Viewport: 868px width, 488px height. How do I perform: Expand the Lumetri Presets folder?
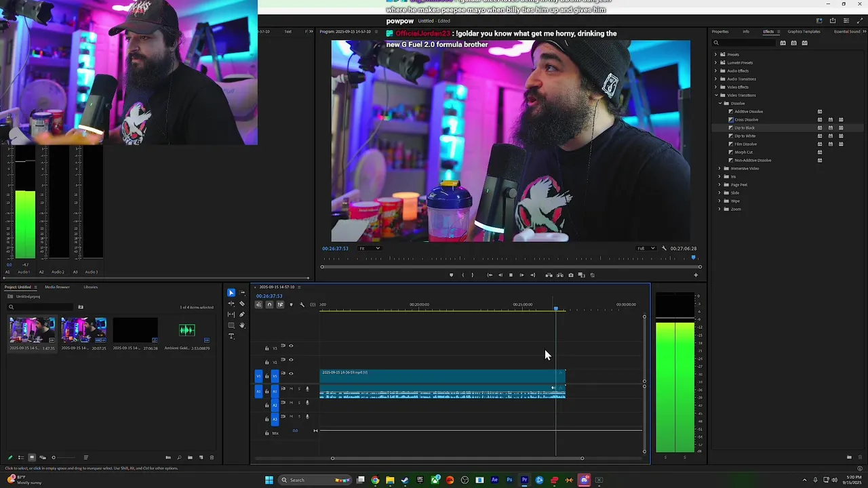click(x=715, y=62)
